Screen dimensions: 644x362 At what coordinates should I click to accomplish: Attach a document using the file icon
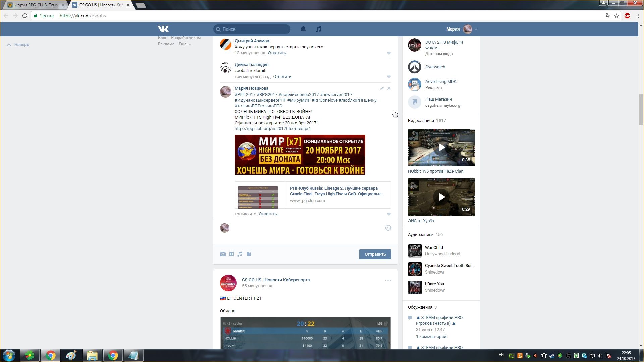[x=249, y=254]
